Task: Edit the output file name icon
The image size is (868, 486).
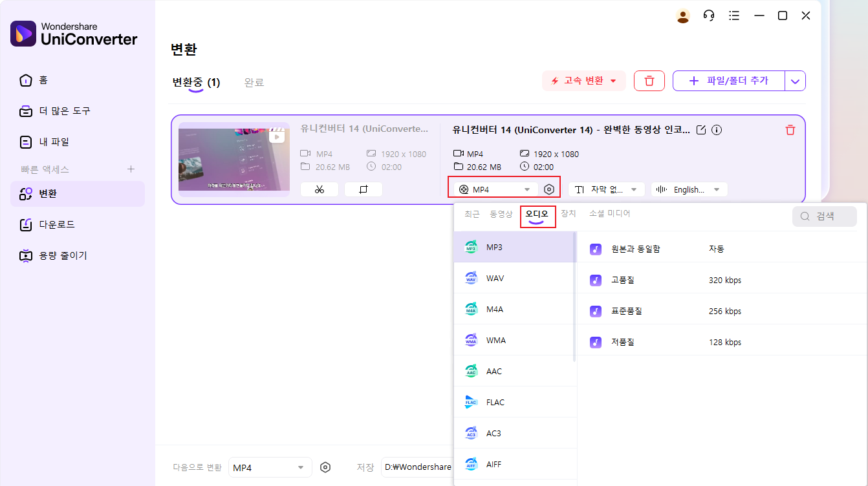Action: tap(701, 130)
